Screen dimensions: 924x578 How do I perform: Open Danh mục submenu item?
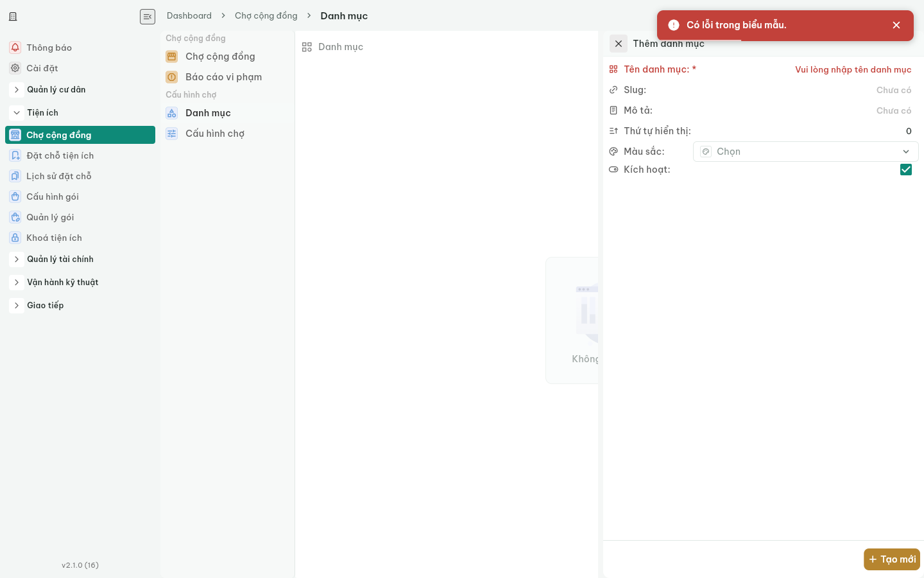tap(228, 113)
